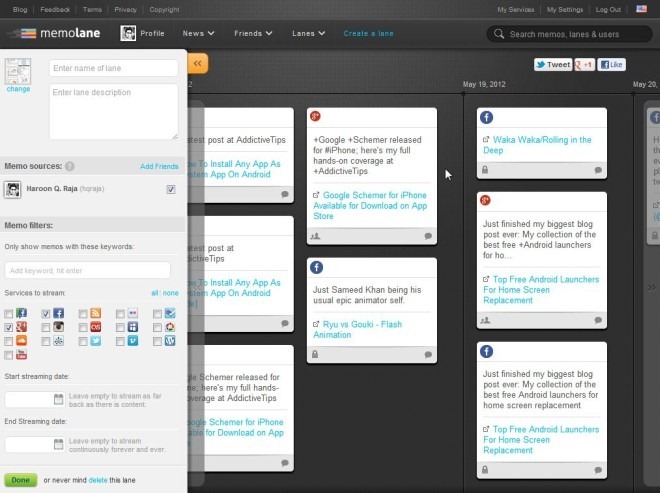Uncheck Haroon Q. Raja memo source checkbox
The image size is (660, 493).
tap(171, 189)
